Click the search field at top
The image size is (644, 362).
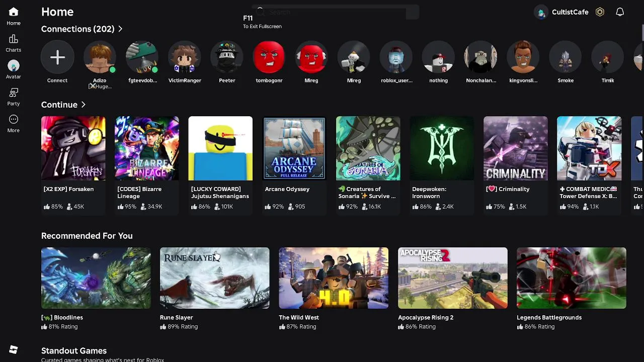336,12
